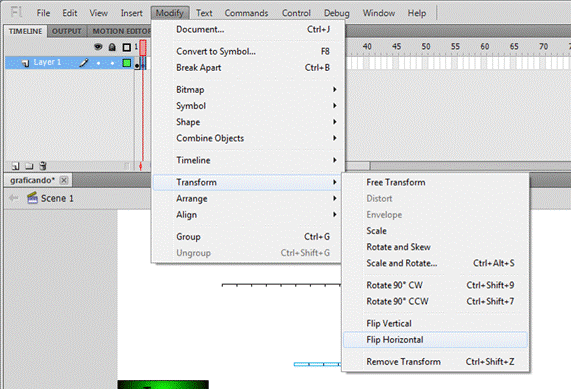Image resolution: width=571 pixels, height=389 pixels.
Task: Click the Scene 1 clapperboard icon
Action: click(32, 198)
